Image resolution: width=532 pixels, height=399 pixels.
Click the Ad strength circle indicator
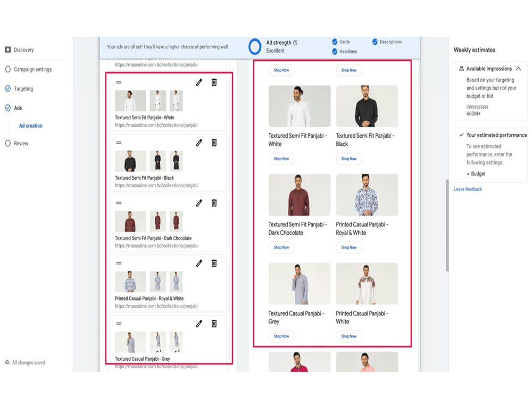point(255,46)
